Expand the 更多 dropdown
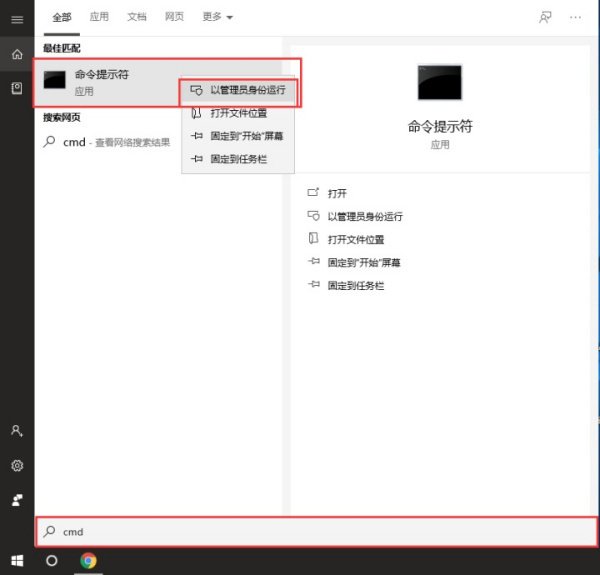Screen dimensions: 600x575 [x=217, y=16]
